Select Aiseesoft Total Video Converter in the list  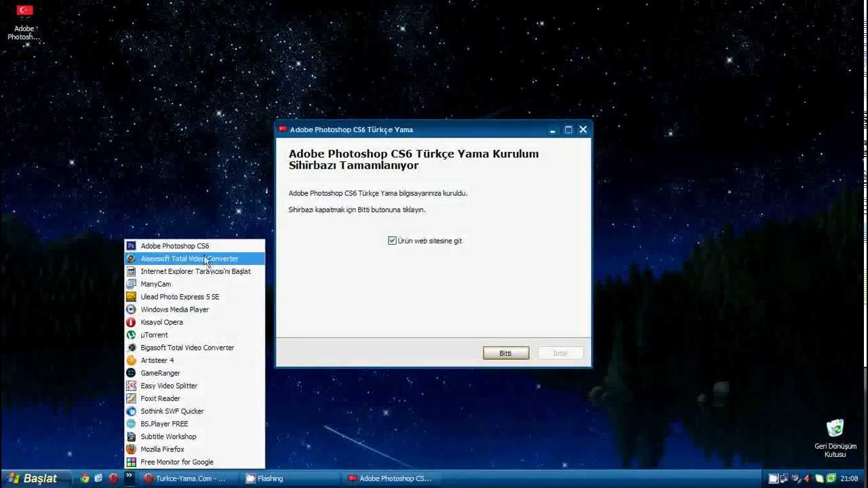point(195,259)
